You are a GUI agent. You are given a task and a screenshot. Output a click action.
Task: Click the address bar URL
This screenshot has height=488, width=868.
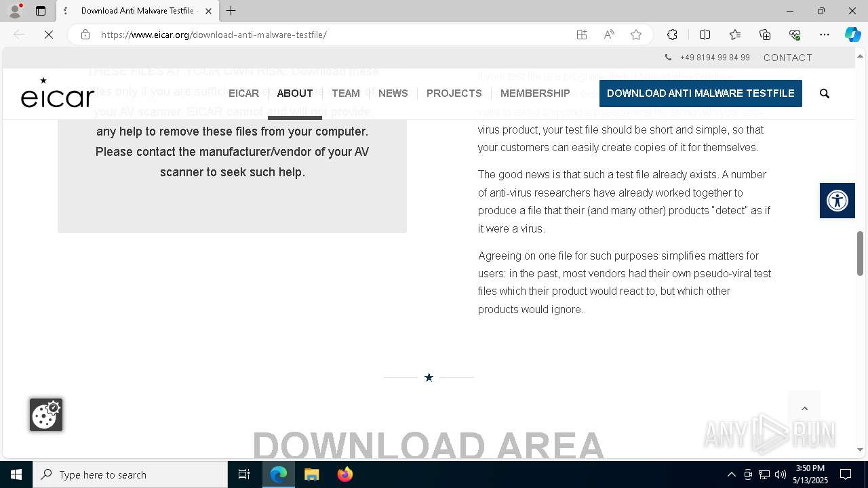pyautogui.click(x=214, y=35)
